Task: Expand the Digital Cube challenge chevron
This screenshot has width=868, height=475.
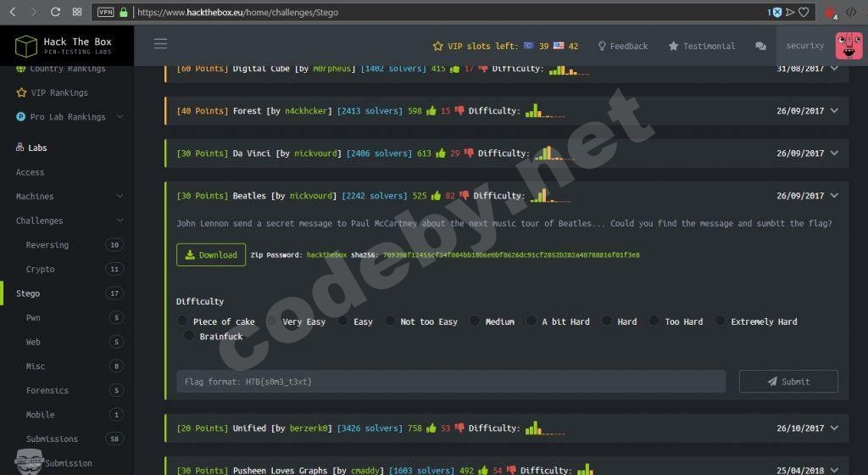Action: pyautogui.click(x=834, y=68)
